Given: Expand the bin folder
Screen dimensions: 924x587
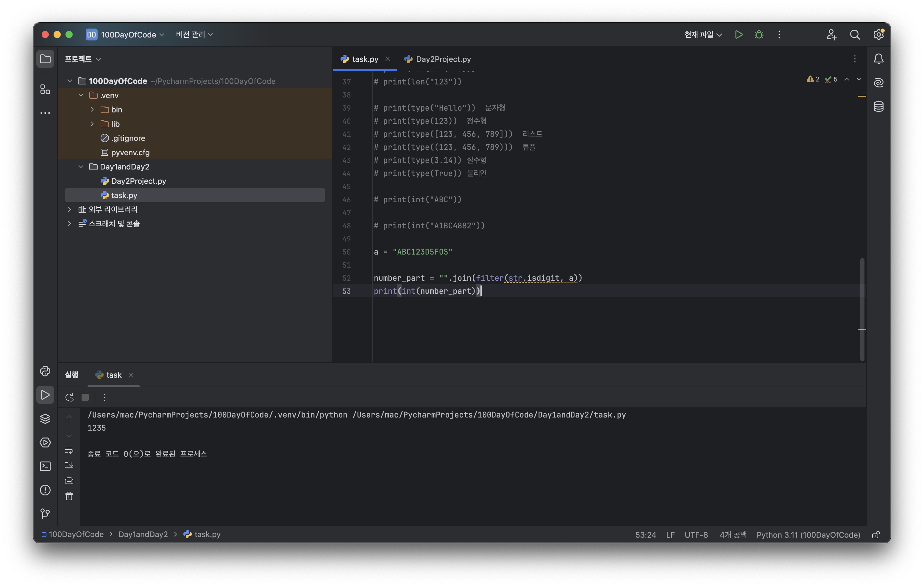Looking at the screenshot, I should pos(92,110).
